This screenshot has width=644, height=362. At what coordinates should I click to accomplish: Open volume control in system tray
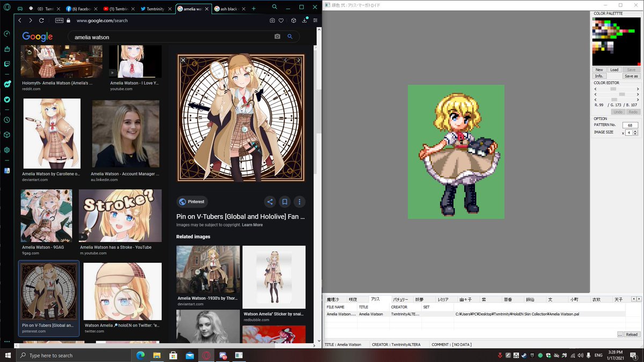[580, 355]
